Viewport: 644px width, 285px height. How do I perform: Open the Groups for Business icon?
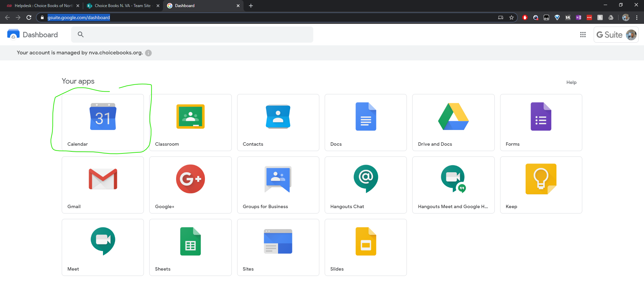(x=278, y=179)
